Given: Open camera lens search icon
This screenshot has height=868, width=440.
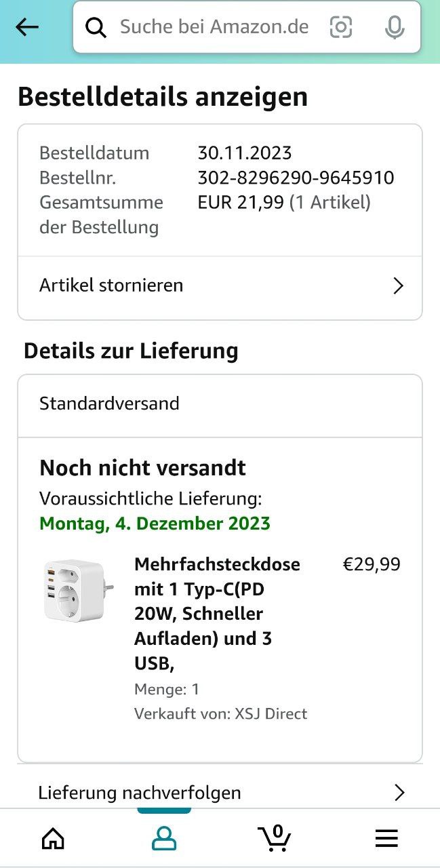Looking at the screenshot, I should (341, 27).
